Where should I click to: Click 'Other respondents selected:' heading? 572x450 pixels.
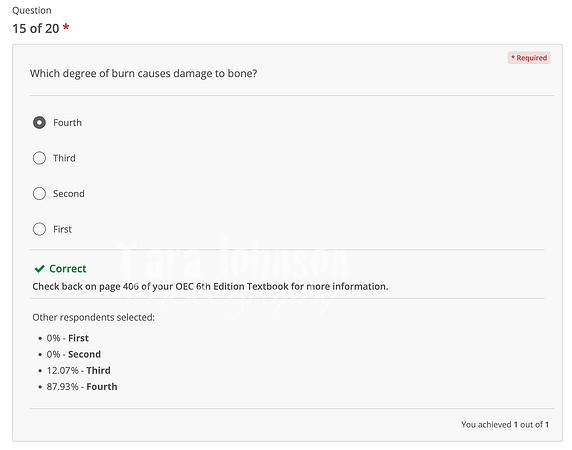coord(93,317)
